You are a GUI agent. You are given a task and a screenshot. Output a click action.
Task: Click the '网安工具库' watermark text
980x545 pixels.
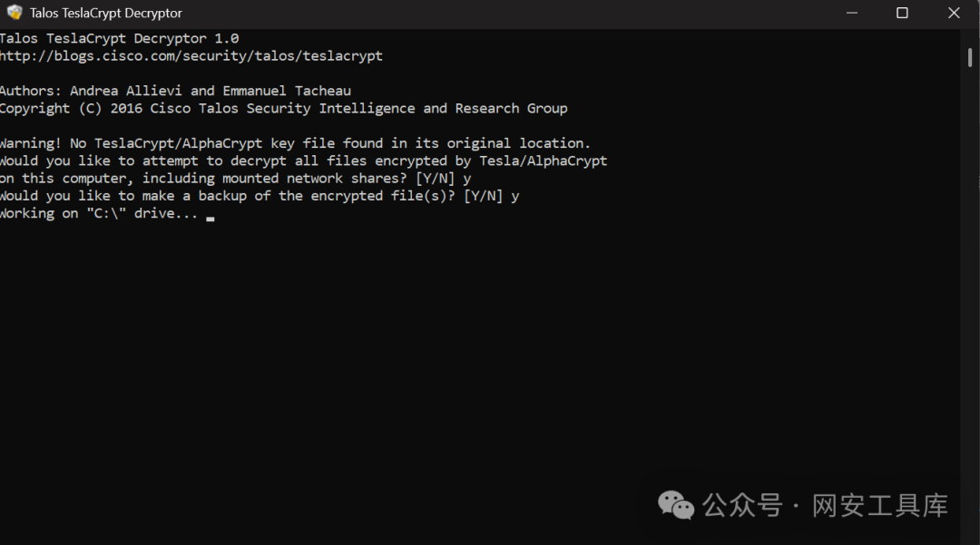880,505
